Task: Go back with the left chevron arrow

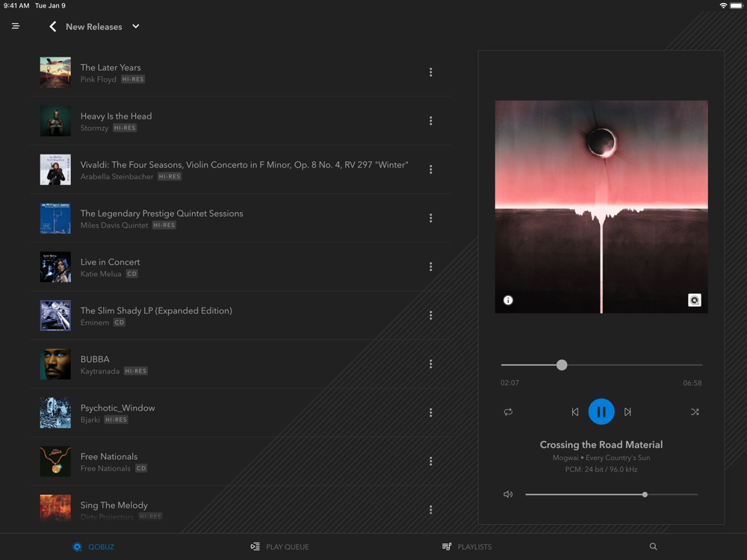Action: (53, 27)
